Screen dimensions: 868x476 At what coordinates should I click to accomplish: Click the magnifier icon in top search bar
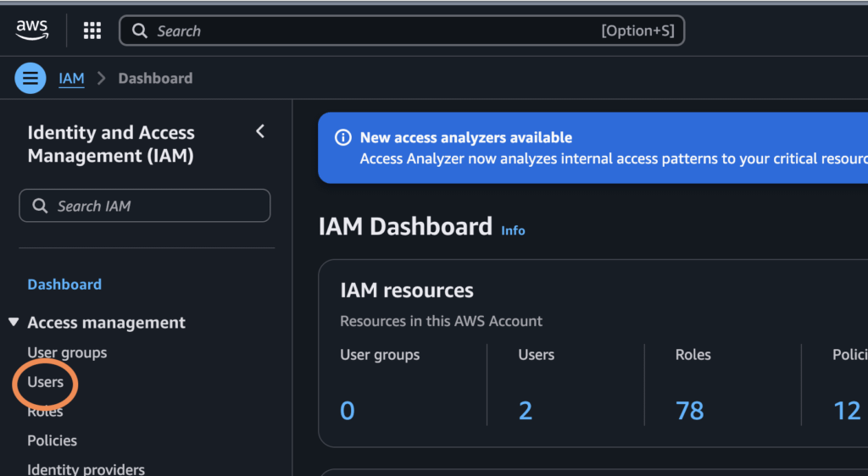pyautogui.click(x=140, y=31)
